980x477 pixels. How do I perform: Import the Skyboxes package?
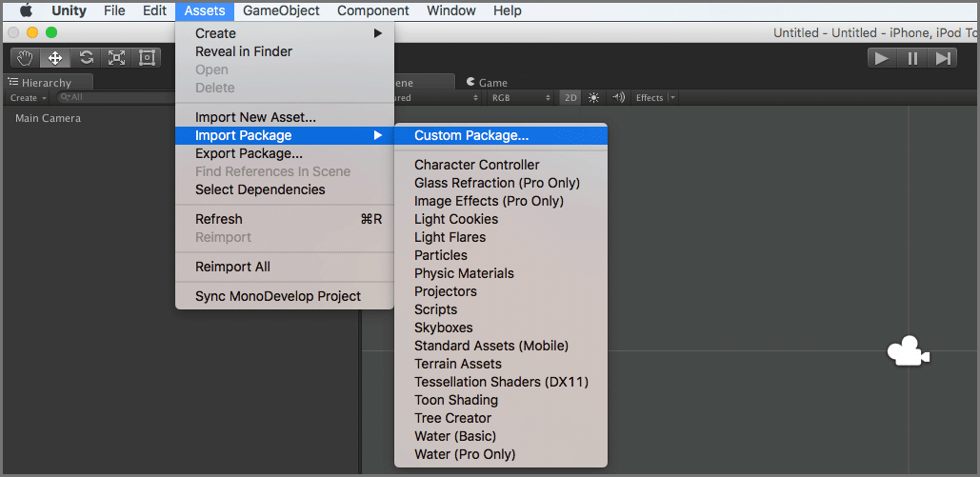click(501, 328)
